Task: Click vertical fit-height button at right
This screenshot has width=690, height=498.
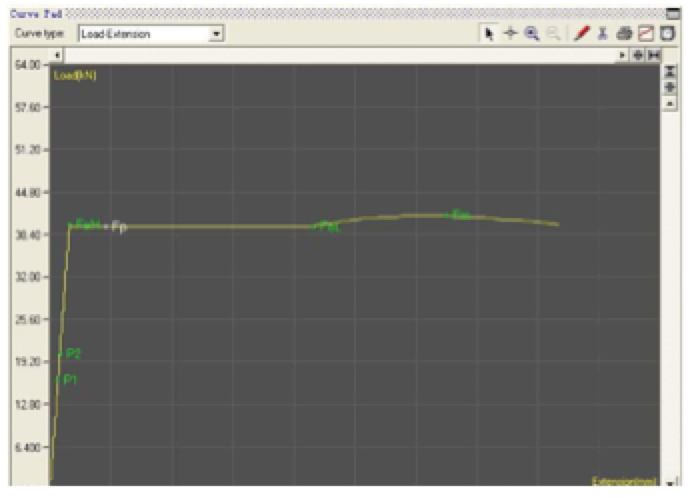Action: pos(670,72)
